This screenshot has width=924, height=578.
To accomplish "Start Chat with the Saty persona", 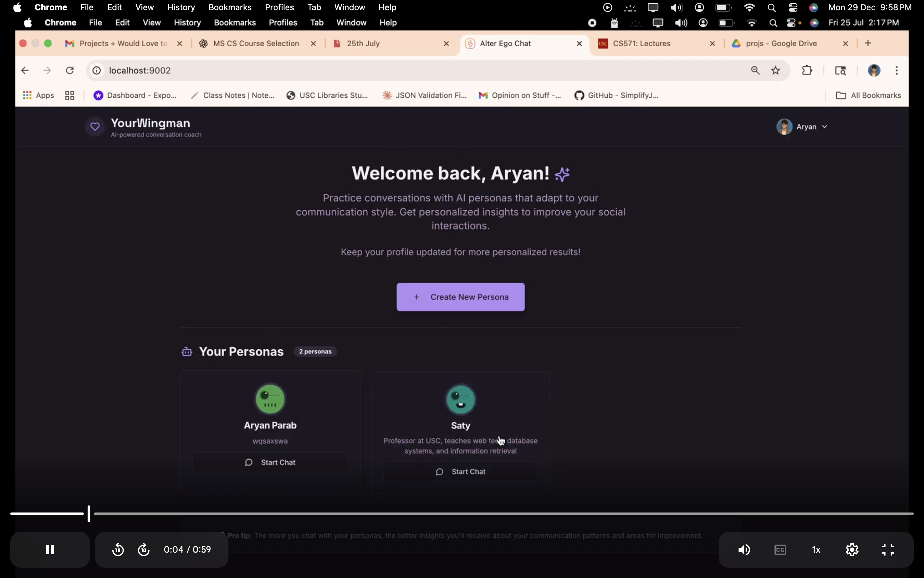I will pyautogui.click(x=460, y=472).
